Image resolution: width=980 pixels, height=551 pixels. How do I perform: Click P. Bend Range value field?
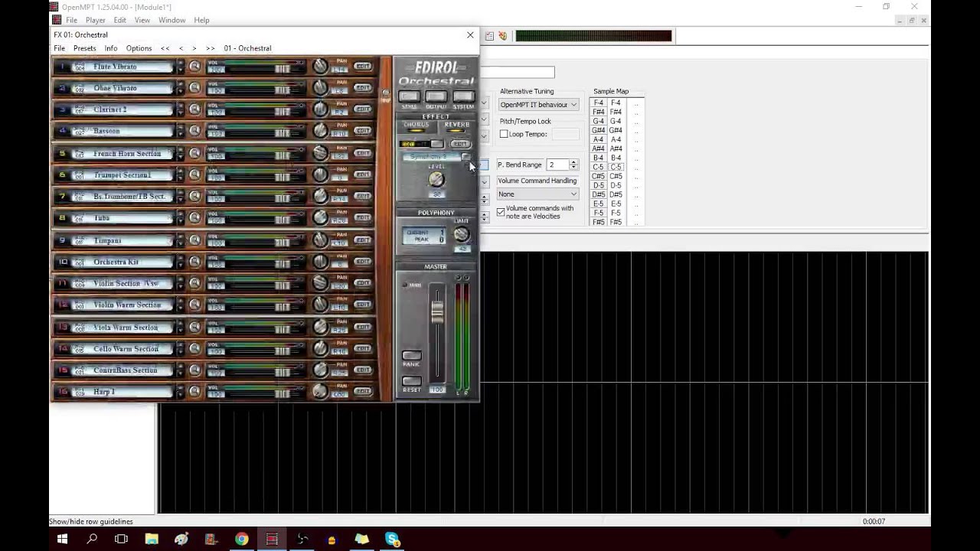click(557, 165)
